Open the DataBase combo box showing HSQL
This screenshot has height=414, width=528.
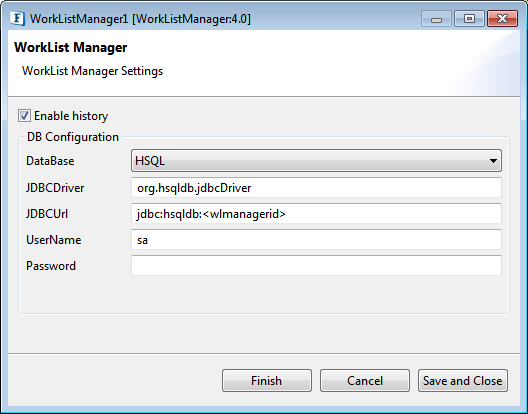[x=316, y=161]
